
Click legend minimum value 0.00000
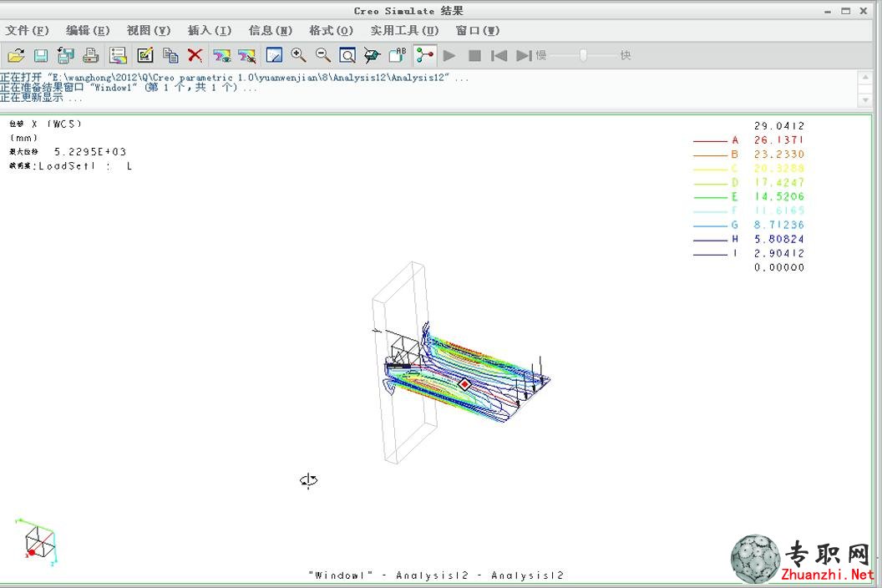[779, 267]
